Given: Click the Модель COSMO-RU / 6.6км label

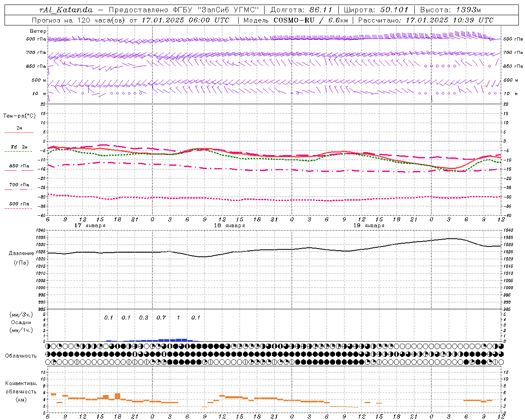Looking at the screenshot, I should pyautogui.click(x=295, y=20).
